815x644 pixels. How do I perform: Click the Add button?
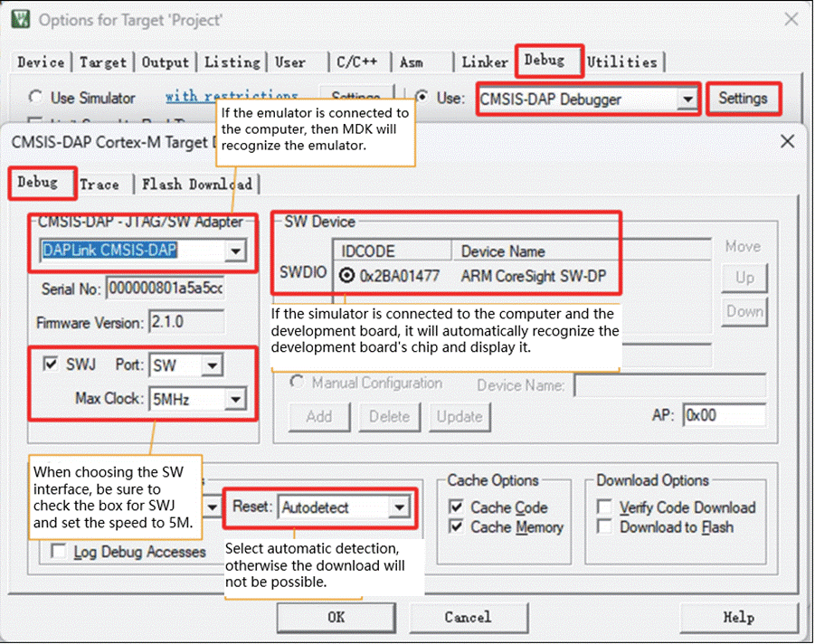pos(319,417)
